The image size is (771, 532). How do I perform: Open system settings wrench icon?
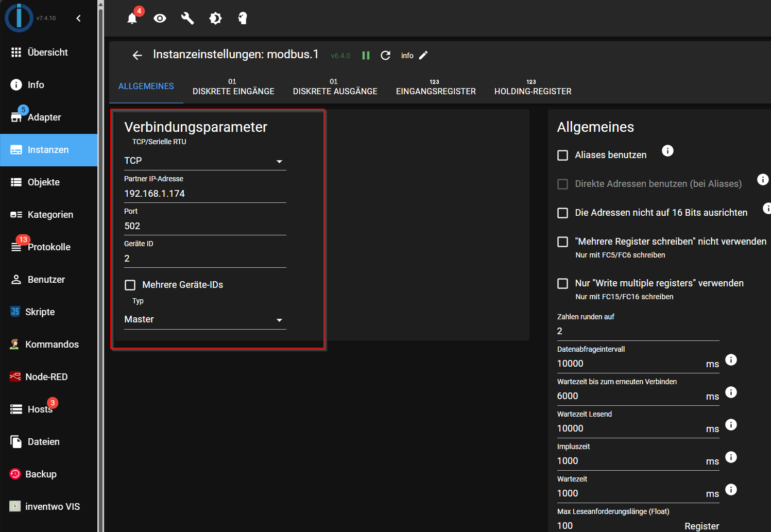[187, 19]
